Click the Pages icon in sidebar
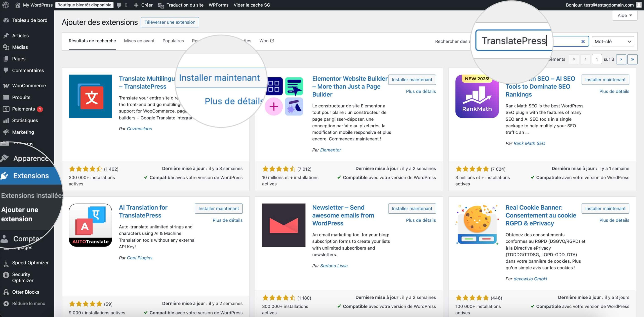Viewport: 644px width, 317px height. click(6, 59)
